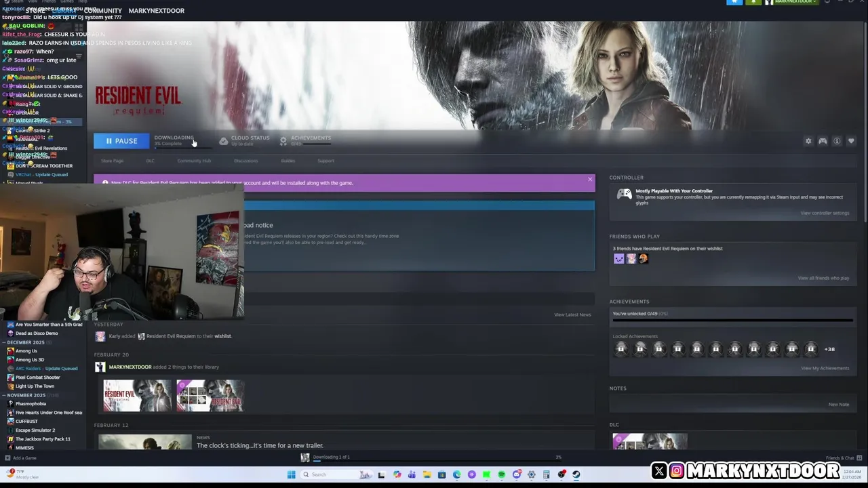Open Spotify icon on taskbar
This screenshot has height=488, width=868.
tap(501, 474)
